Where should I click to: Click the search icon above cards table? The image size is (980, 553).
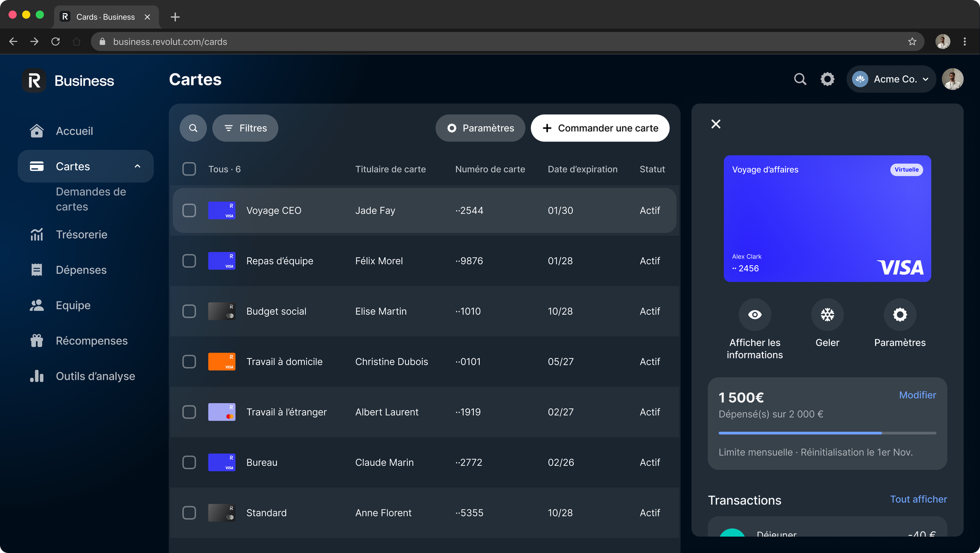[x=193, y=128]
